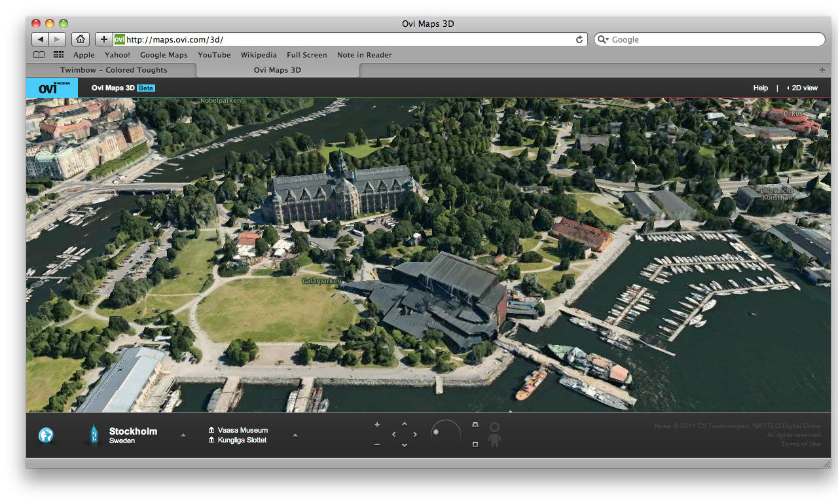Expand the landmarks list arrow

(x=295, y=435)
